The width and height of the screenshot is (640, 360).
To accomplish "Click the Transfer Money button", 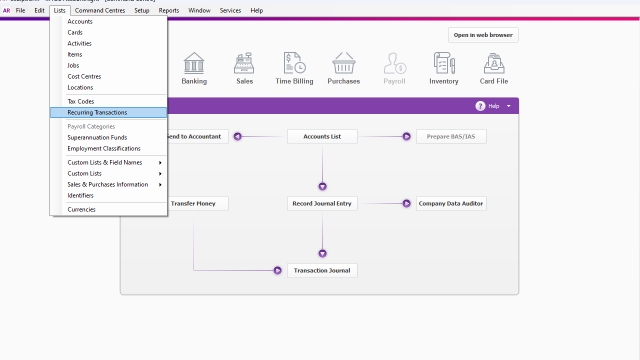I will pos(198,203).
